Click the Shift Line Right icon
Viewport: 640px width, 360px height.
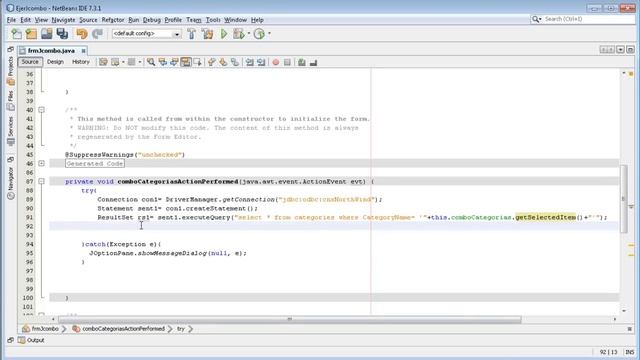point(261,62)
